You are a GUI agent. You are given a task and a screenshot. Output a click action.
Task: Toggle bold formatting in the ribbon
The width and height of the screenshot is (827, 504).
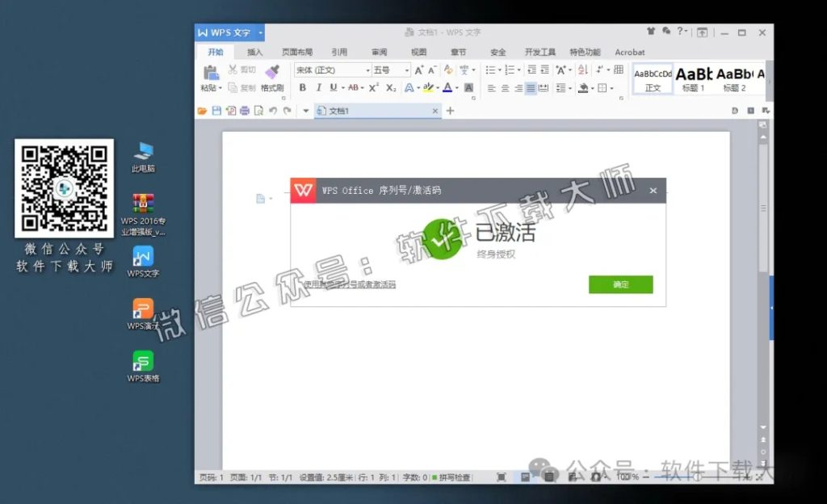coord(302,87)
